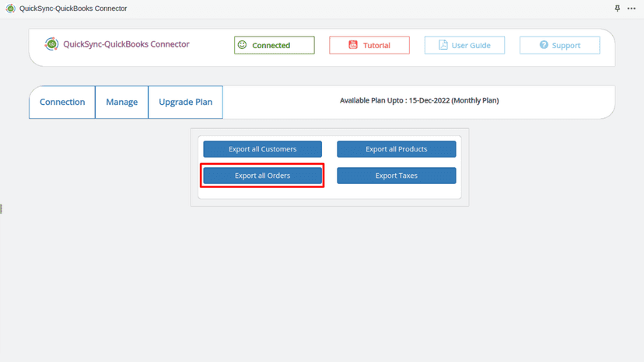Pin the QuickSync connector window
The image size is (644, 362).
(618, 9)
